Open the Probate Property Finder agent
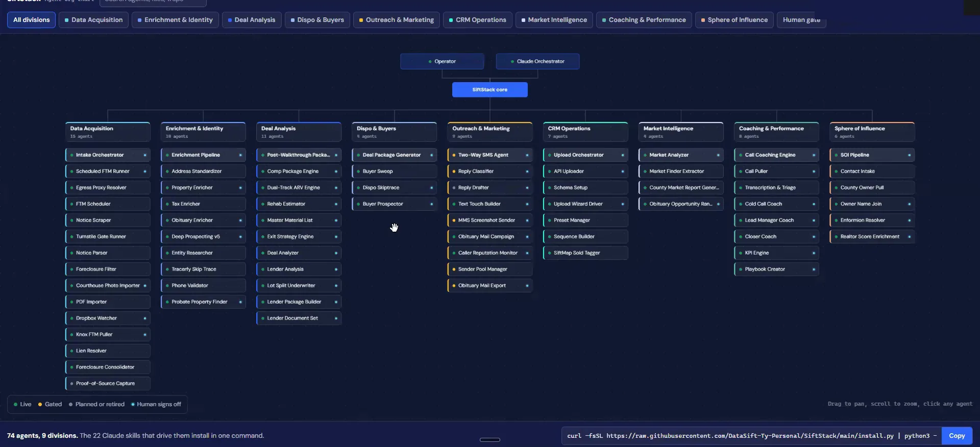Image resolution: width=980 pixels, height=447 pixels. 203,302
